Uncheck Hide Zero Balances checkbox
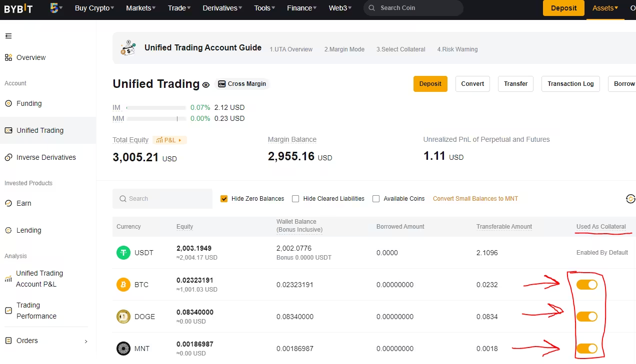 pos(224,199)
